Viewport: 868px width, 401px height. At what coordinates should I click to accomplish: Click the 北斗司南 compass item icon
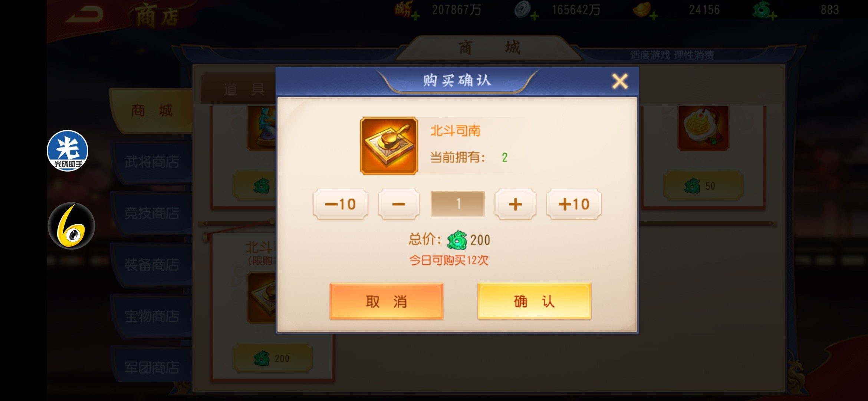coord(389,146)
